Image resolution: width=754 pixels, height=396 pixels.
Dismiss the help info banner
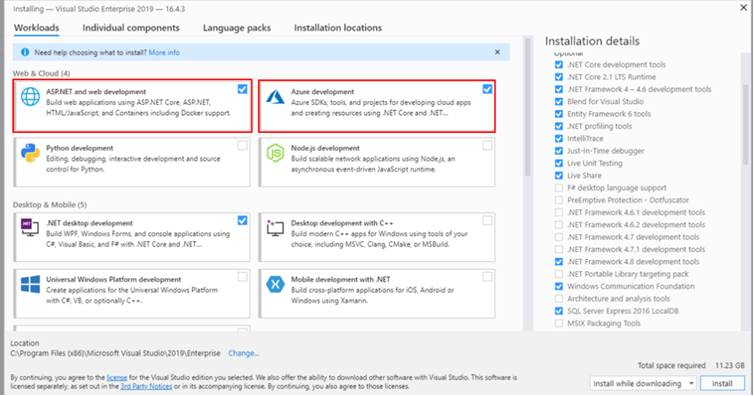click(497, 52)
